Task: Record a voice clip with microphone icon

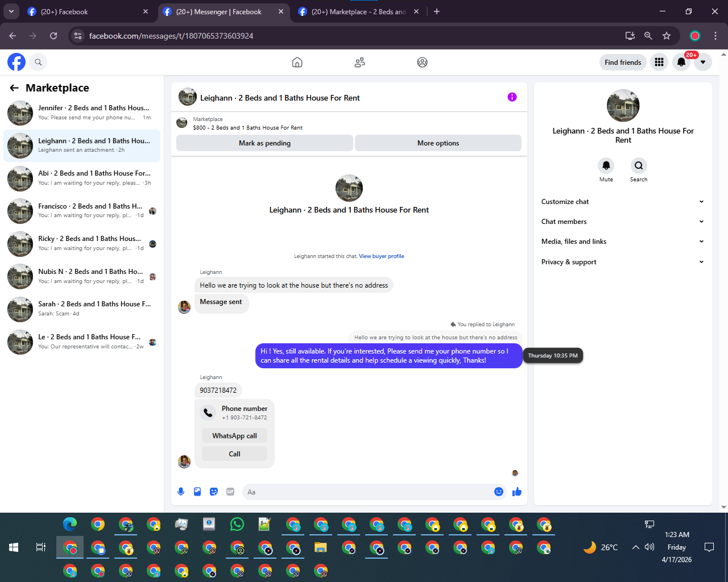Action: pyautogui.click(x=181, y=492)
